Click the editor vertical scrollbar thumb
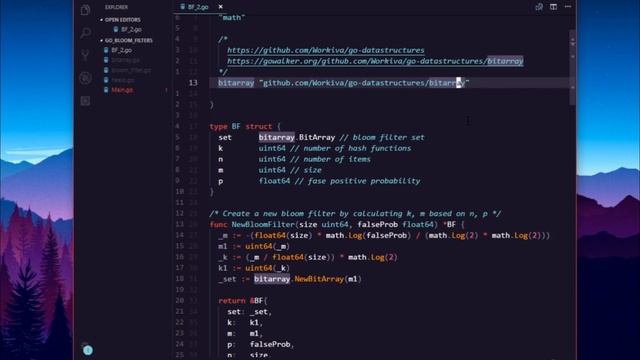This screenshot has width=640, height=360. tap(572, 67)
